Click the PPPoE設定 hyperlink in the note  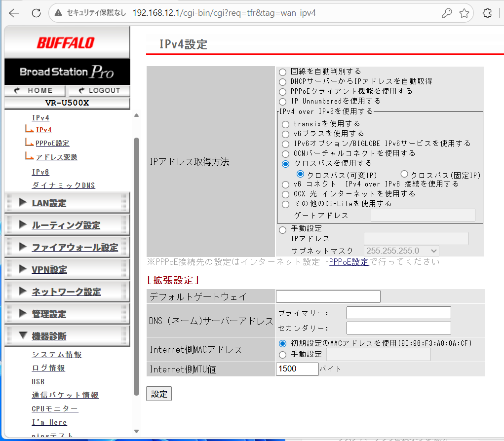(x=349, y=262)
